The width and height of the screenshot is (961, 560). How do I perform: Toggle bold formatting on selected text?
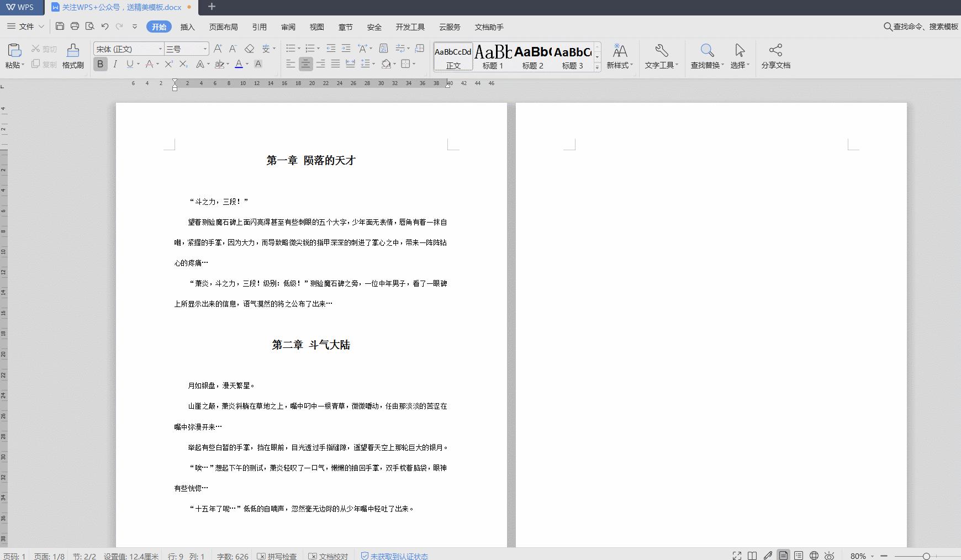[100, 64]
